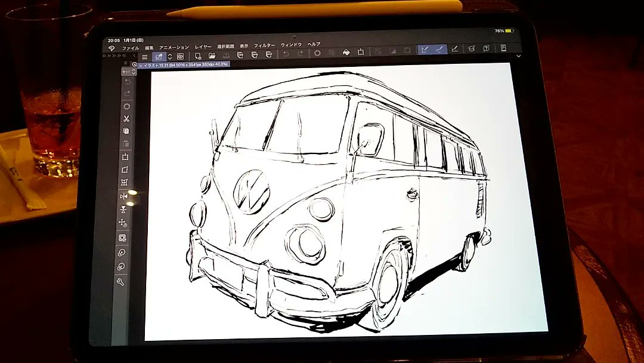The image size is (644, 363).
Task: Click the move-and-rotate arrows icon in side bar
Action: pyautogui.click(x=122, y=223)
